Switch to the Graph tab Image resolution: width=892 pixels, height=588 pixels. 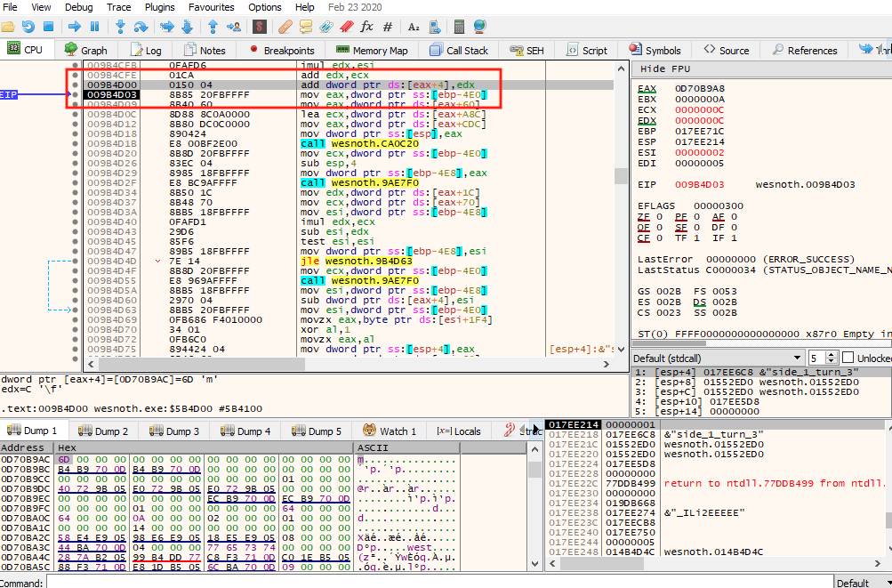[85, 50]
